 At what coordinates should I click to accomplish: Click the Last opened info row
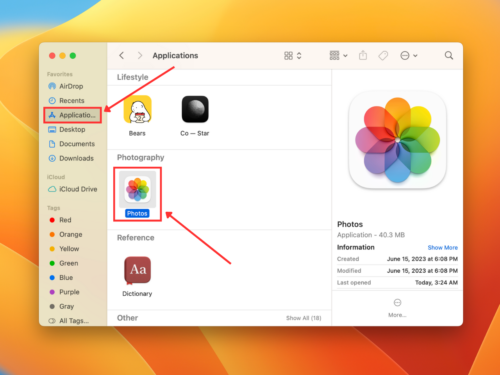pyautogui.click(x=397, y=283)
